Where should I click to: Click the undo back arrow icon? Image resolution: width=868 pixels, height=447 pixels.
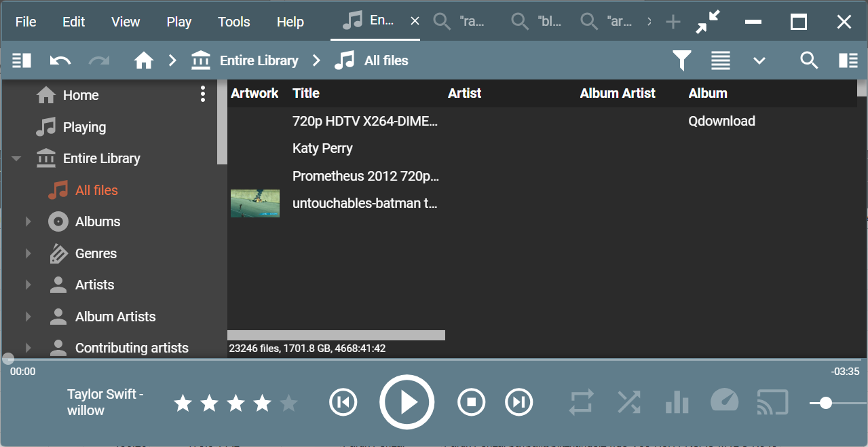(x=60, y=60)
